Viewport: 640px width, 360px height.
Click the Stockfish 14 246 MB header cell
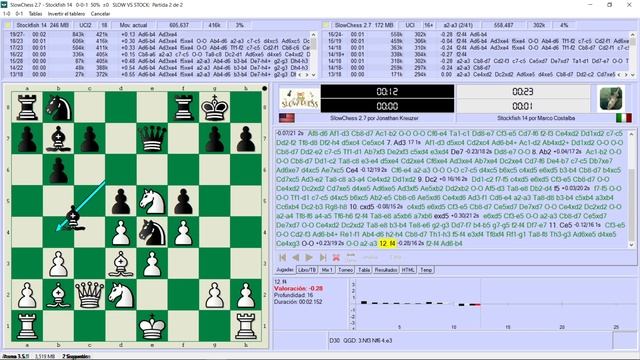click(42, 25)
